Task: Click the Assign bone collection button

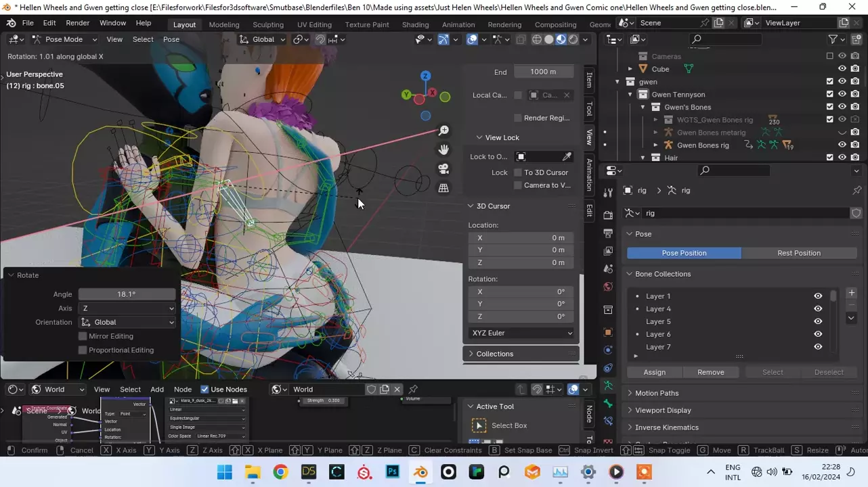Action: pyautogui.click(x=654, y=372)
